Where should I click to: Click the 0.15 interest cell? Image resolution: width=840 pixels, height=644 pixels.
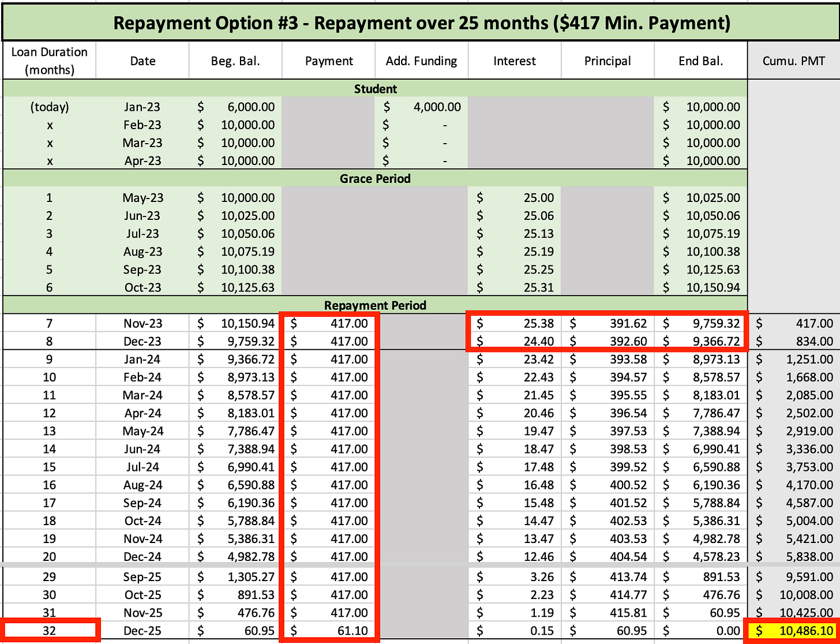pos(515,630)
